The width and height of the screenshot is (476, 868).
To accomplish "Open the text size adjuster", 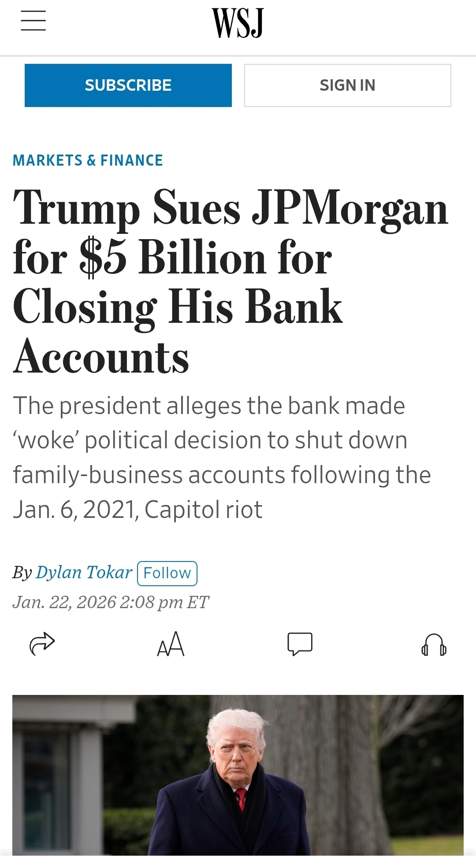I will click(x=171, y=644).
